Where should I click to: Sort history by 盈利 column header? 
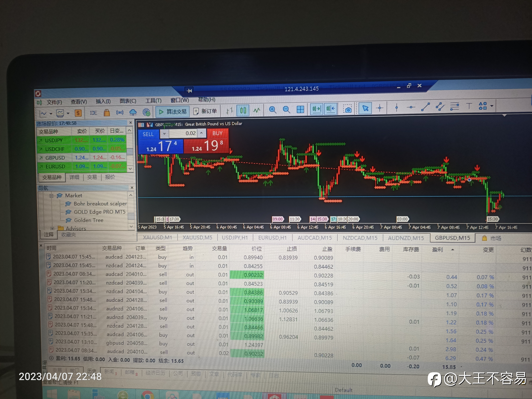click(x=437, y=250)
